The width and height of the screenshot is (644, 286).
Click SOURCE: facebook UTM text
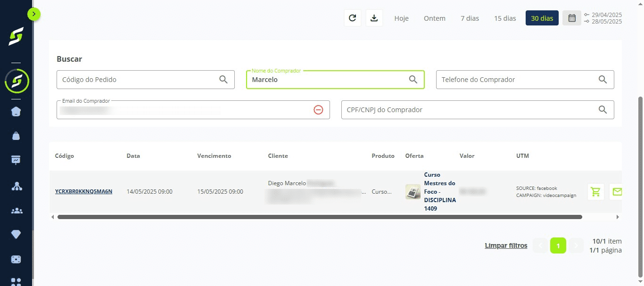pos(537,188)
